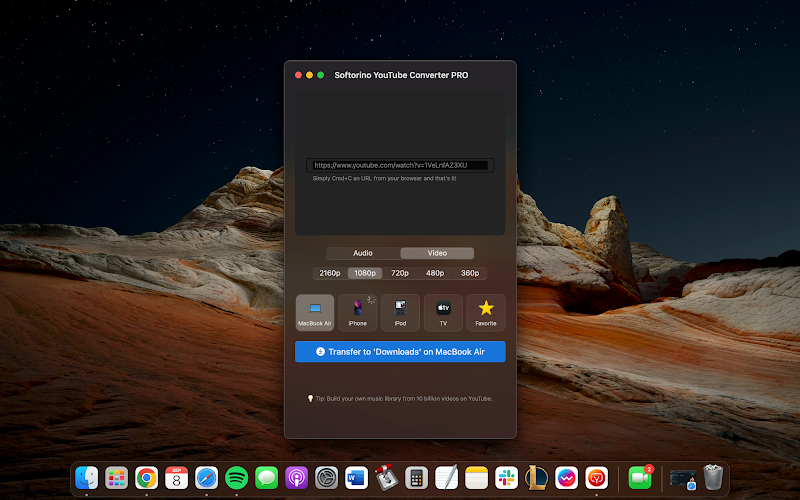Choose the iPhone device icon
This screenshot has height=500, width=800.
[358, 312]
